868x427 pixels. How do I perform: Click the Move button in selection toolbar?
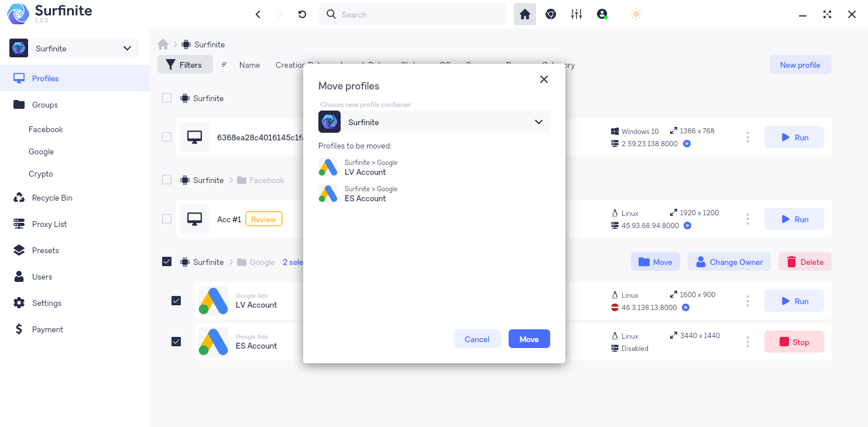click(656, 261)
